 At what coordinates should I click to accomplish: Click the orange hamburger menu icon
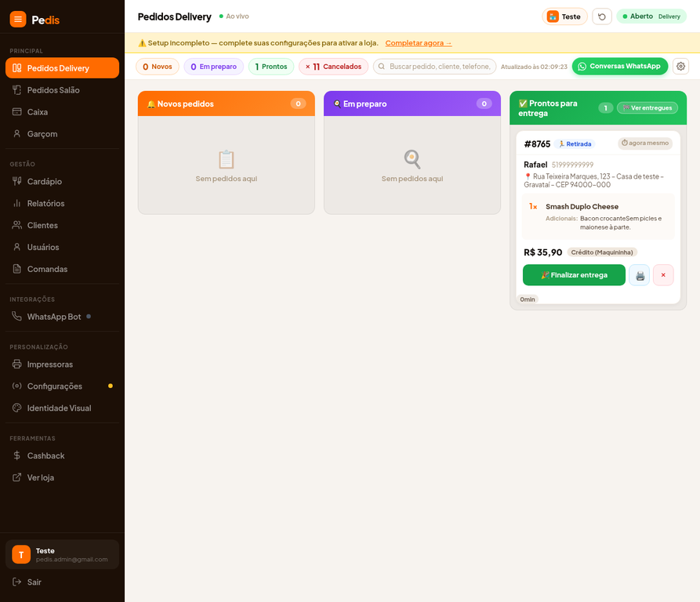18,19
